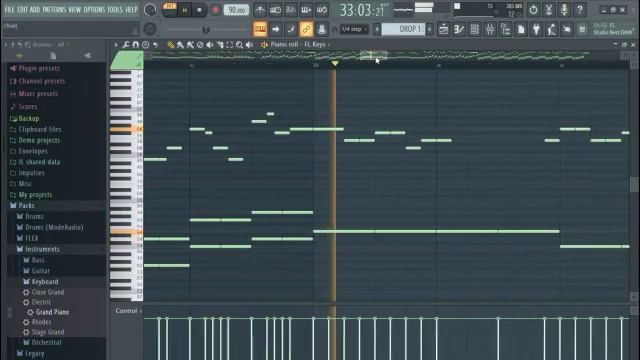Click the crossed-tools icon beside microphone
The height and width of the screenshot is (360, 640).
pos(549,9)
